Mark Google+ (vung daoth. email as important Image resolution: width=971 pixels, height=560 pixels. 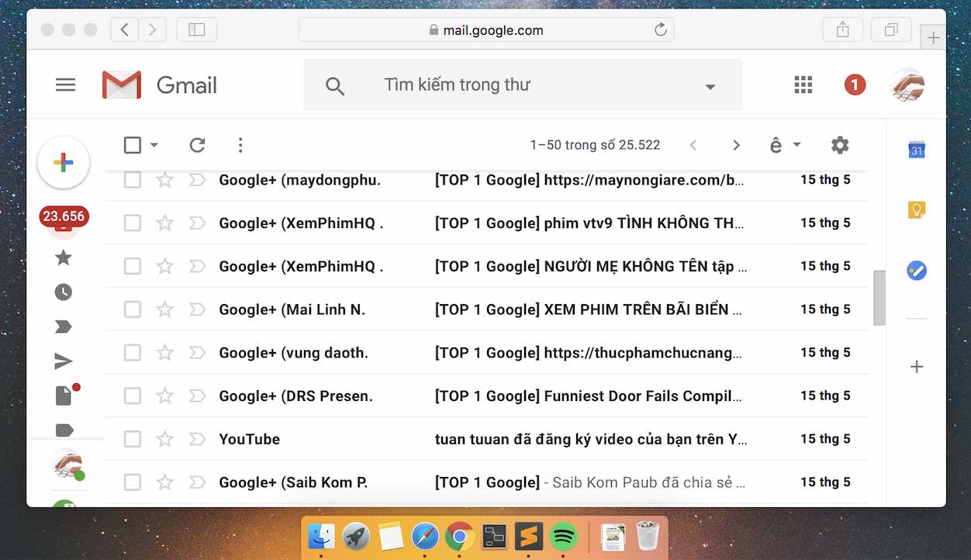click(197, 353)
